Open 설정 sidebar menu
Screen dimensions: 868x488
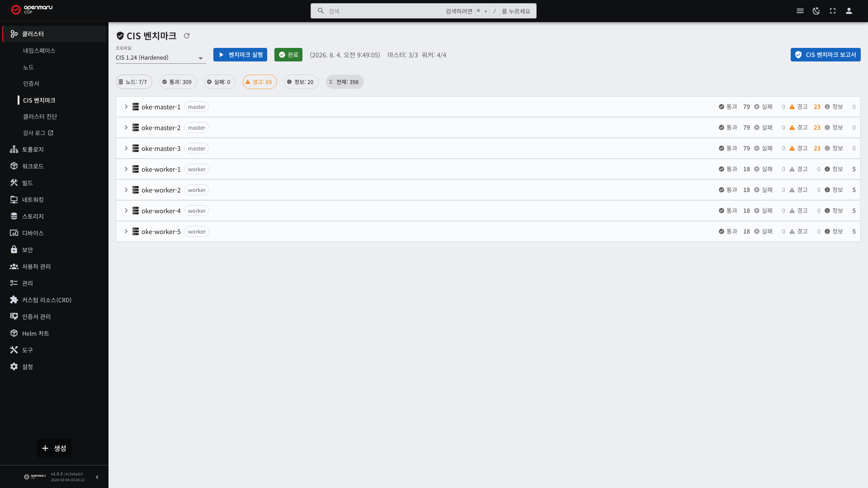[x=54, y=367]
